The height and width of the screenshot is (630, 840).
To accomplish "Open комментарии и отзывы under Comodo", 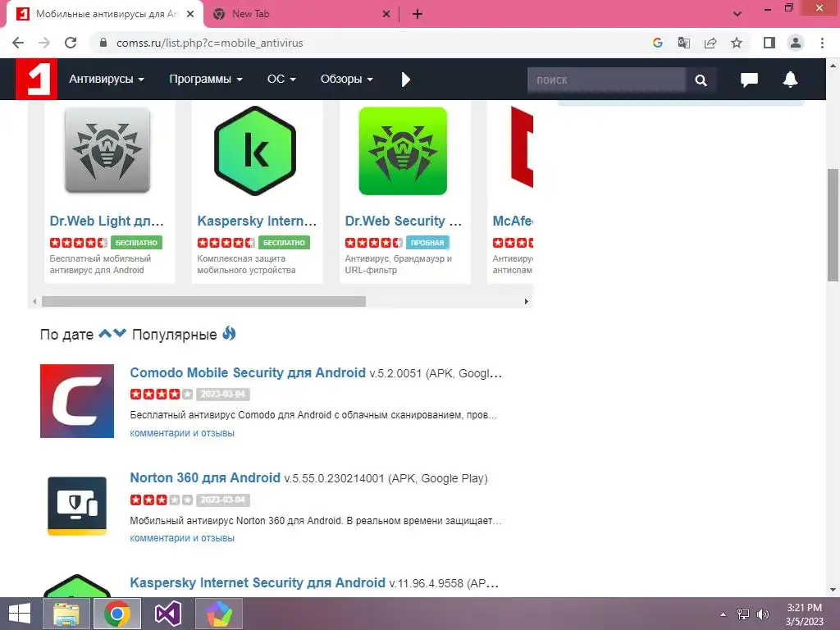I will coord(182,433).
